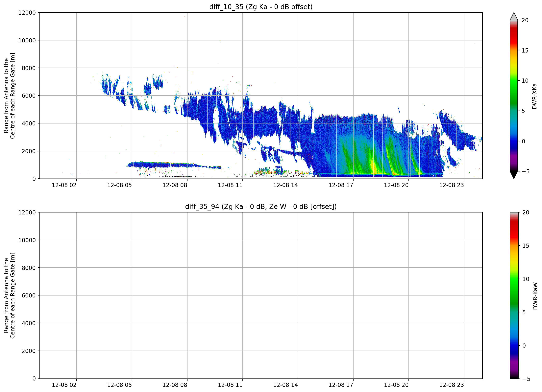Image resolution: width=542 pixels, height=392 pixels.
Task: Select tick value −5 on DWR-XKa colorbar
Action: click(x=526, y=172)
